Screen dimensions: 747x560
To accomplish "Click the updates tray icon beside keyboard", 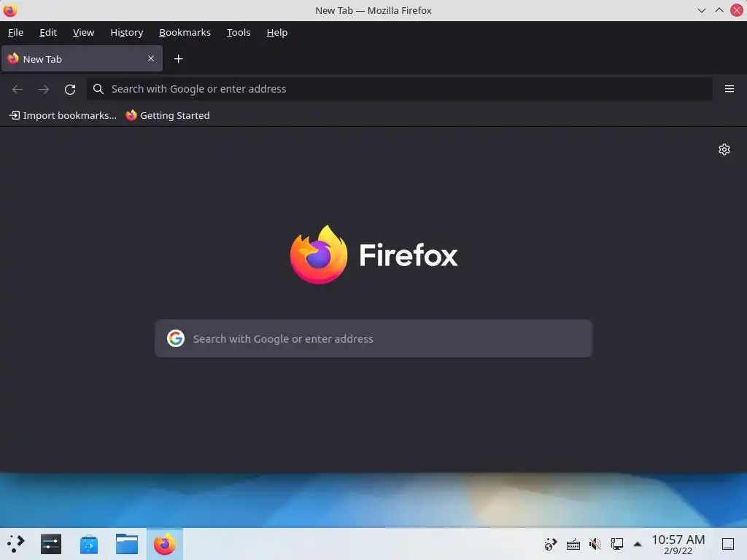I will [x=551, y=544].
